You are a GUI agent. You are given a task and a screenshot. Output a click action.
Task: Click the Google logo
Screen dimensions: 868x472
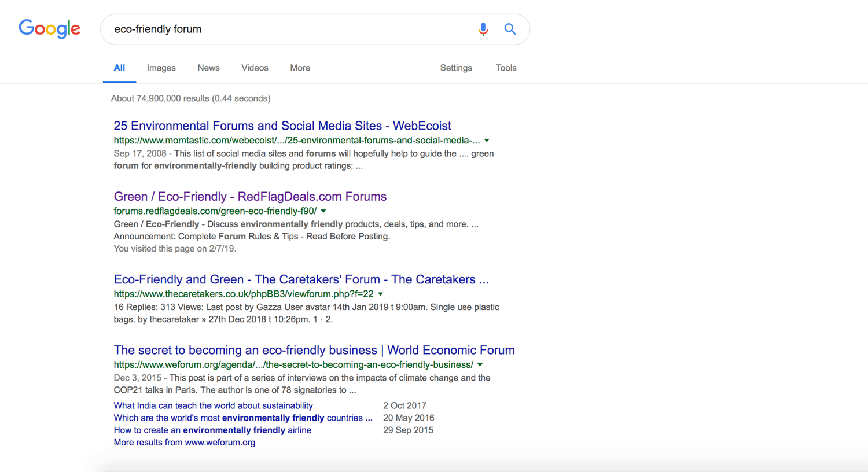coord(49,28)
